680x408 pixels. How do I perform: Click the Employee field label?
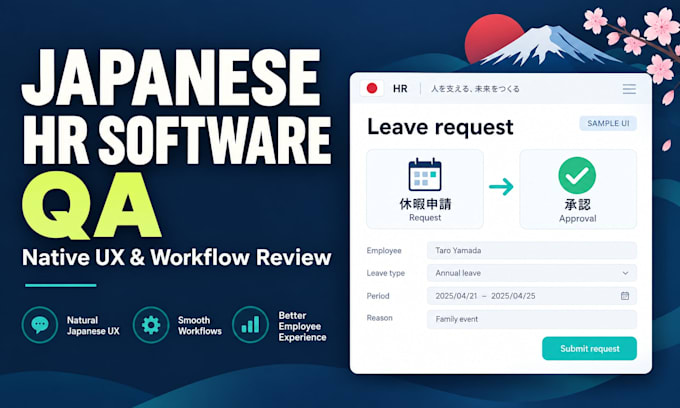[x=384, y=251]
